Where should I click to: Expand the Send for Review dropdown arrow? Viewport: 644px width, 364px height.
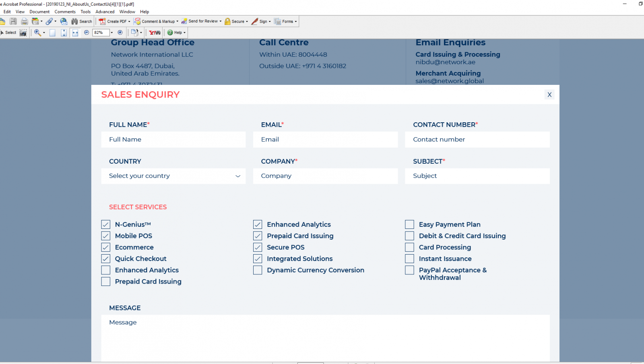221,22
